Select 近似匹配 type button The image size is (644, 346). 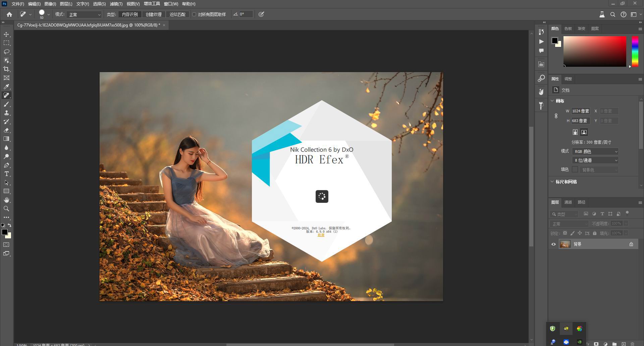[x=177, y=14]
